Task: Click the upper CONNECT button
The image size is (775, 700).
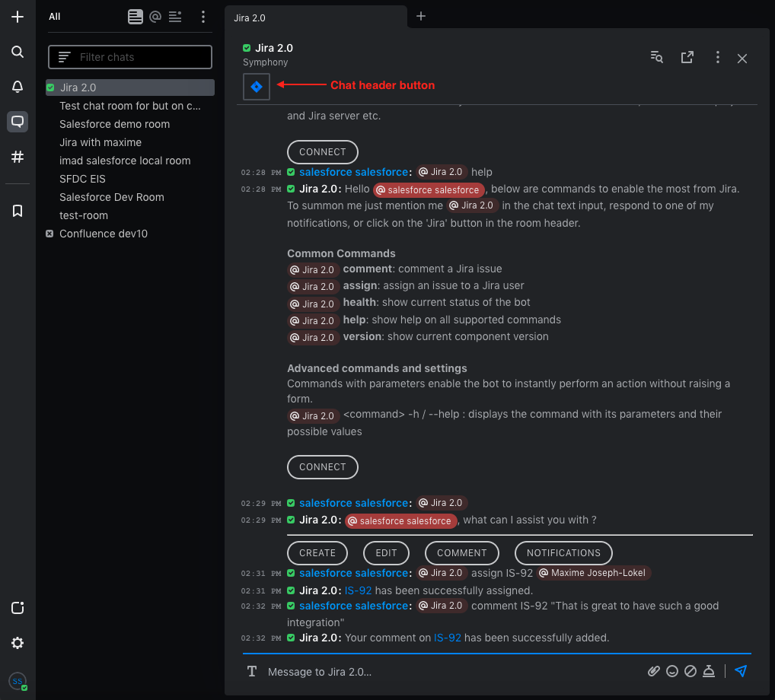Action: [322, 151]
